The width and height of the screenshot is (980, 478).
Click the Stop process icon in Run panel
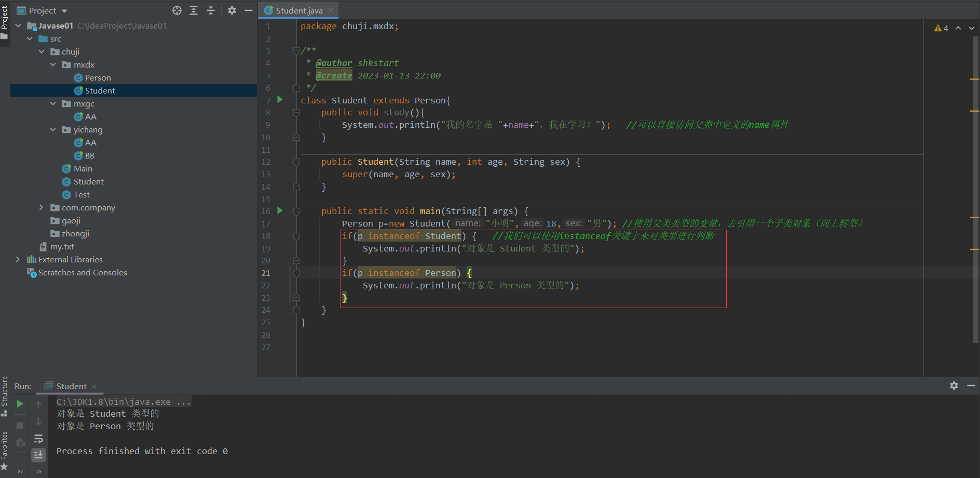[x=20, y=426]
